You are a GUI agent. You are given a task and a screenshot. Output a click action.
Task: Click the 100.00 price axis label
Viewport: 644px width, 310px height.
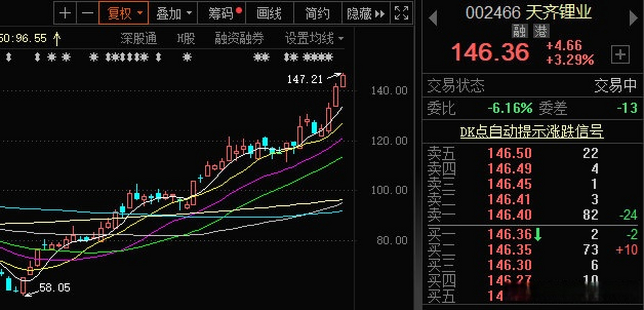389,190
